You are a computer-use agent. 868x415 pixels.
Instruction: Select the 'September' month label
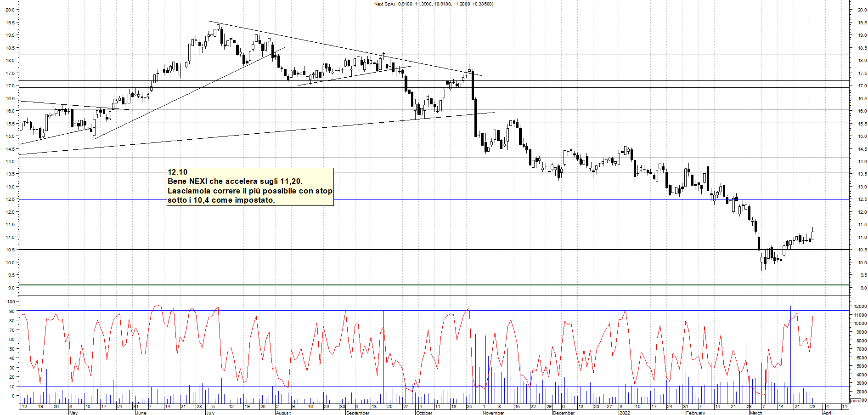click(x=358, y=413)
